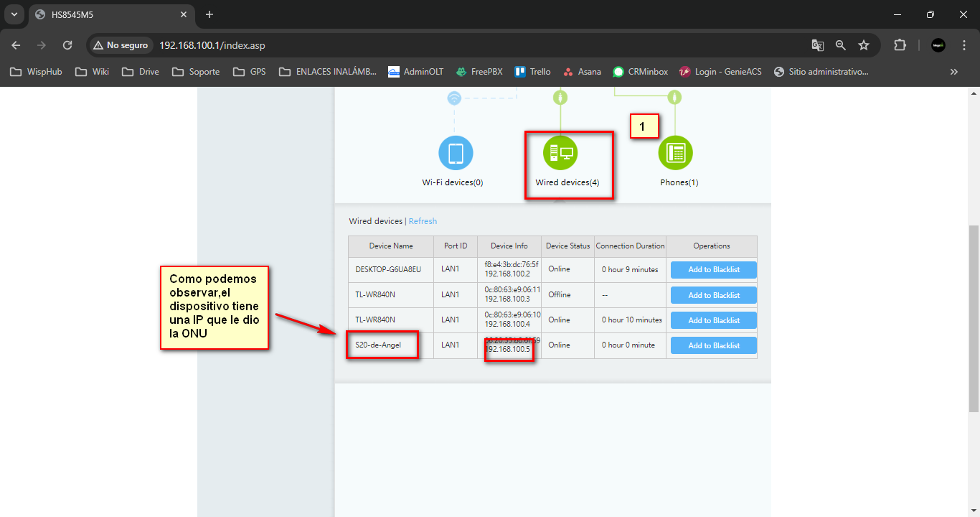The height and width of the screenshot is (517, 980).
Task: Open the tab search dropdown arrow
Action: (x=14, y=14)
